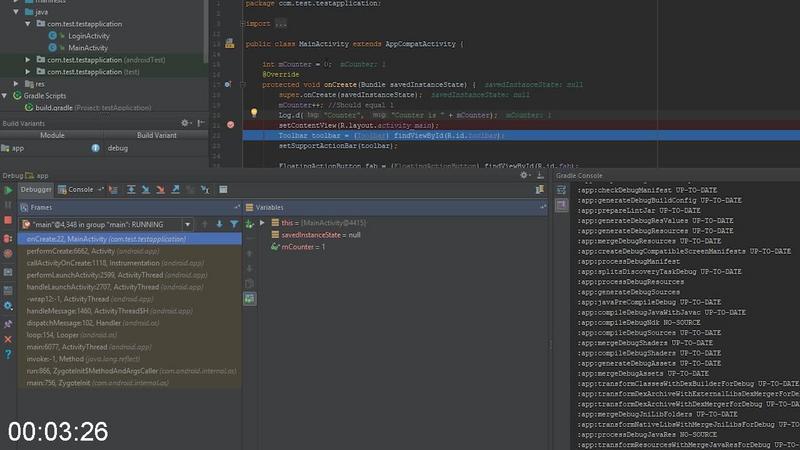
Task: Expand the res folder
Action: pos(16,84)
